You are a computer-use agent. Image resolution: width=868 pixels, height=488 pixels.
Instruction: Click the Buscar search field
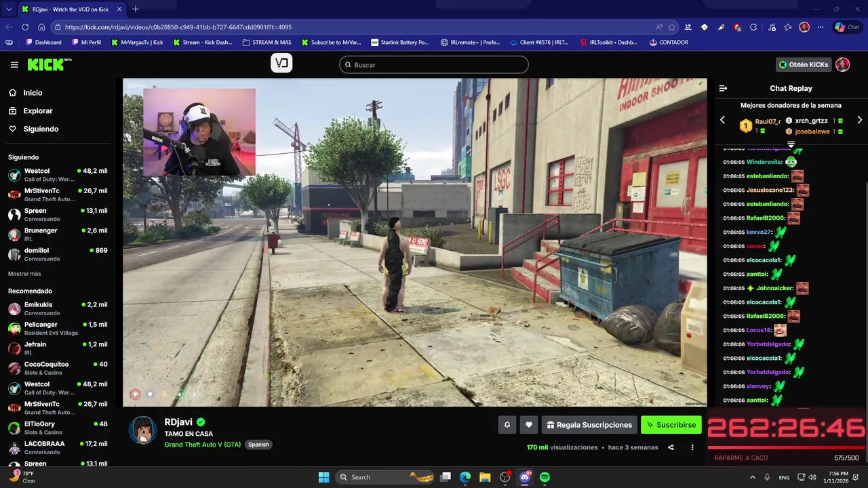point(434,64)
